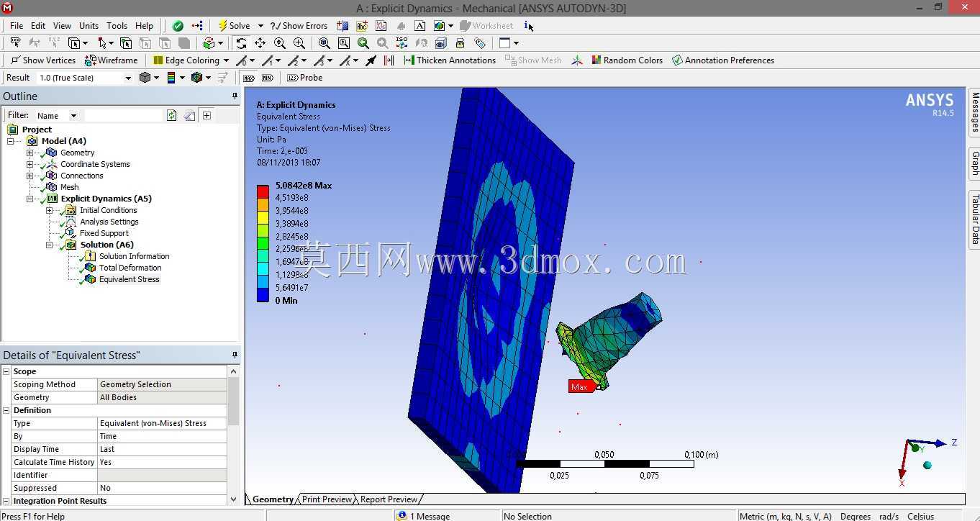This screenshot has height=521, width=980.
Task: Select the Rotate view tool
Action: (241, 43)
